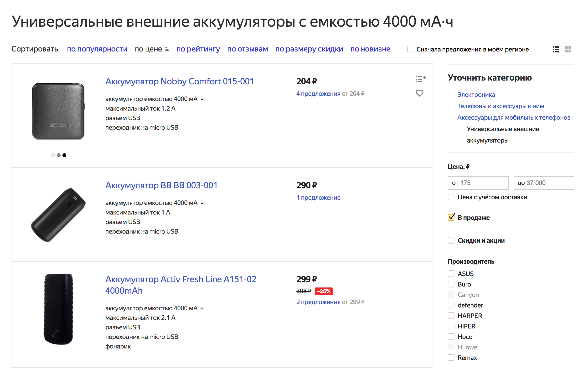Click the 290 ₽ price of BB 003-001

306,185
